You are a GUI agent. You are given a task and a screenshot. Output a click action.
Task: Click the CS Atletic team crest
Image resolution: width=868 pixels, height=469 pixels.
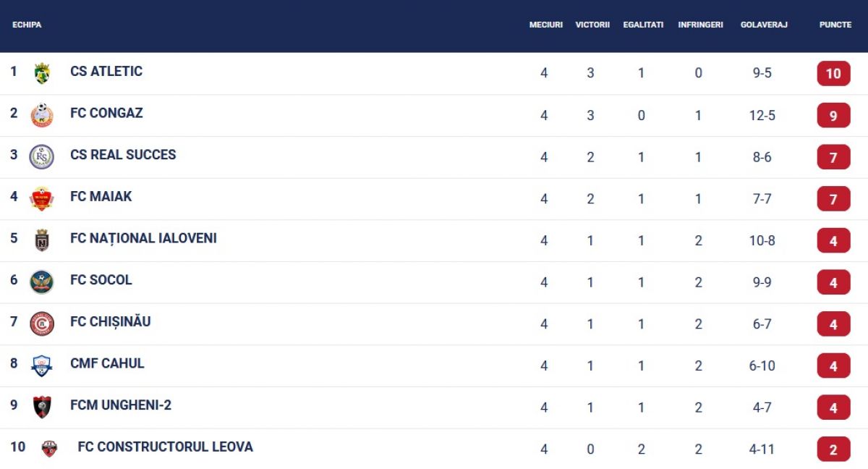pyautogui.click(x=42, y=73)
